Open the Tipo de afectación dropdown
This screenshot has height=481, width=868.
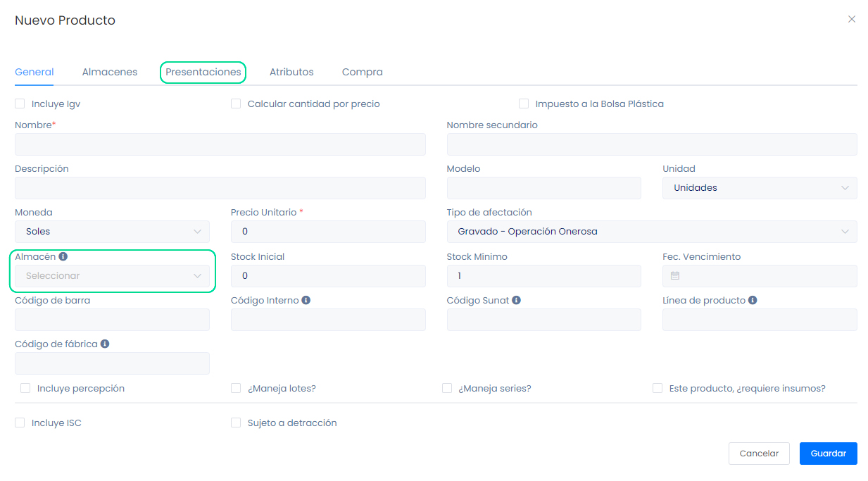tap(651, 232)
